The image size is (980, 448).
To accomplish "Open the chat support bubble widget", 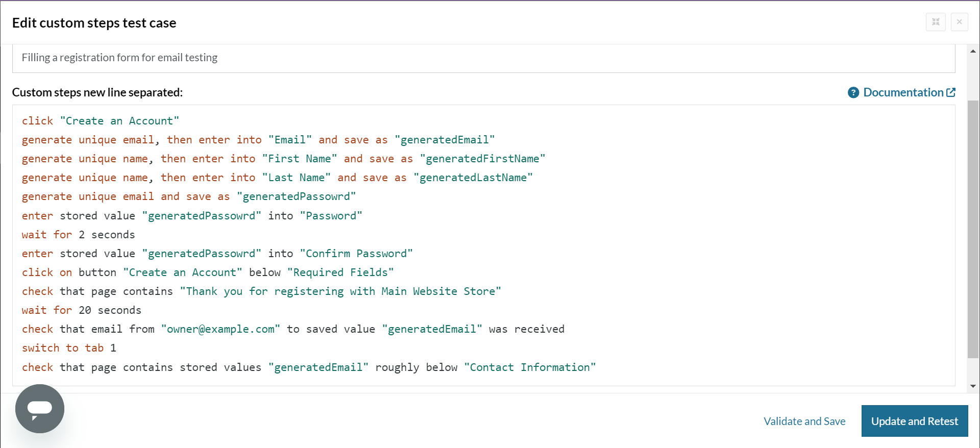I will [40, 408].
